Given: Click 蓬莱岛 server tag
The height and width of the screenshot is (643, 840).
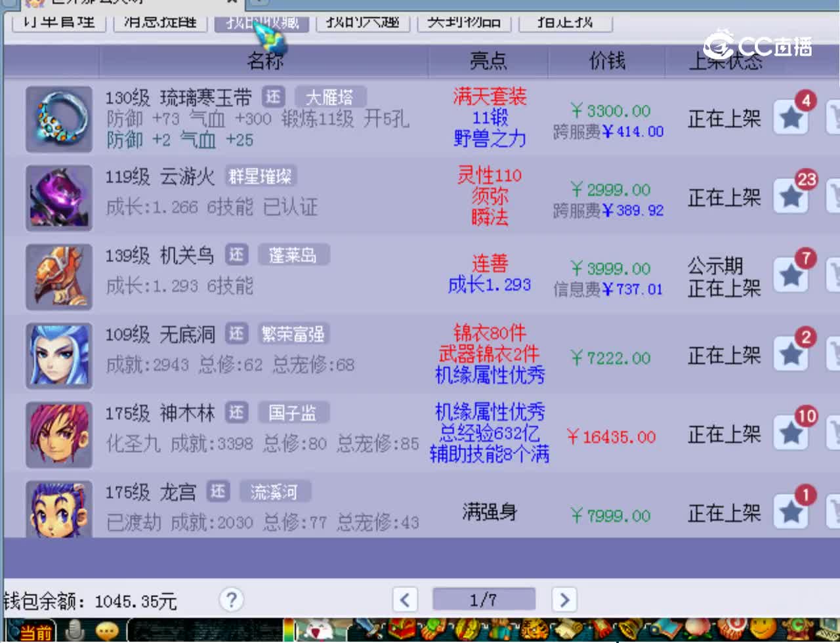Looking at the screenshot, I should [x=293, y=255].
